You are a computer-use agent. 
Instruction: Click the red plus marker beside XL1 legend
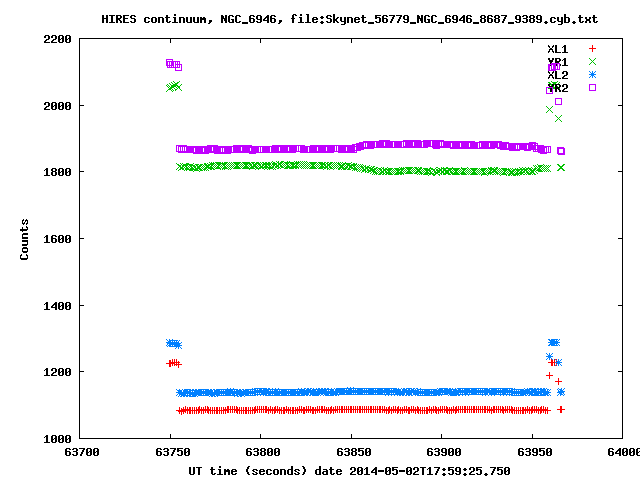click(x=592, y=49)
